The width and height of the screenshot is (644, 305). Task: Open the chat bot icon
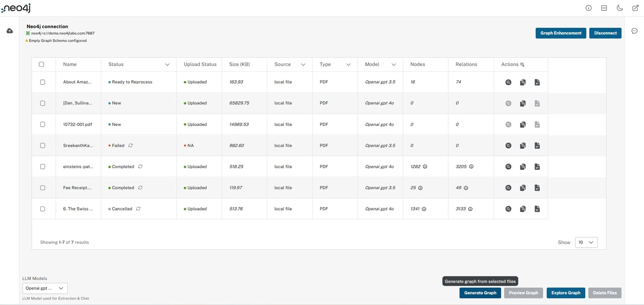pos(634,31)
